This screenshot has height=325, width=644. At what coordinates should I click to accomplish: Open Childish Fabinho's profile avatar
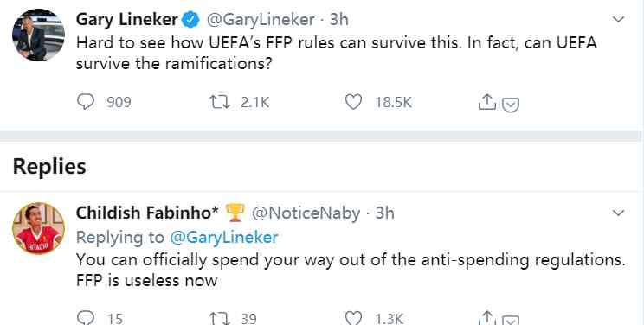pyautogui.click(x=38, y=228)
